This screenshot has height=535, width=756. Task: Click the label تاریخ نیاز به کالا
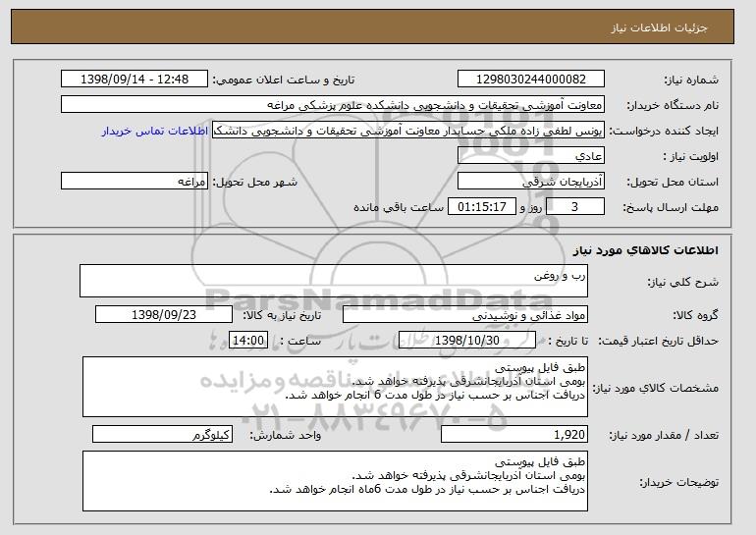pos(282,316)
